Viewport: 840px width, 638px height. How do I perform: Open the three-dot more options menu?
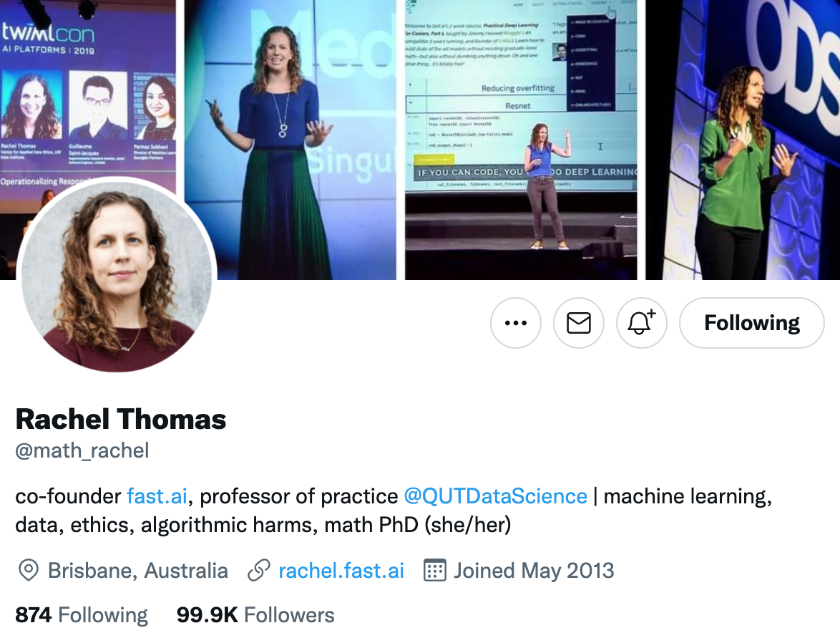coord(515,323)
